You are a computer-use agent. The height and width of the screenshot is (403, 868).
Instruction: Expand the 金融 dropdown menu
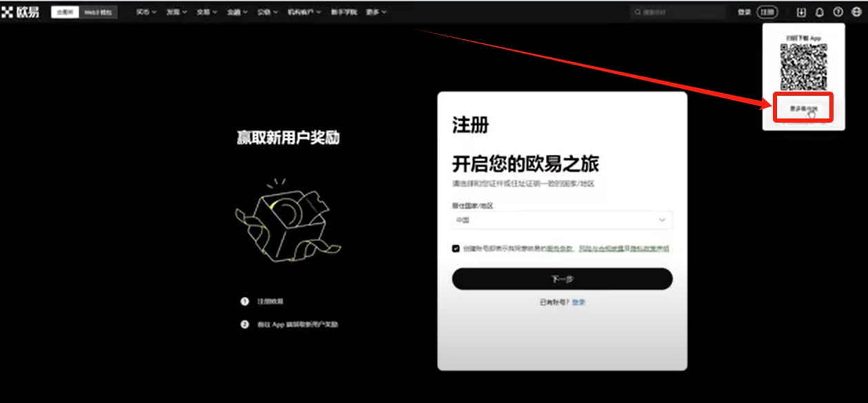tap(238, 12)
